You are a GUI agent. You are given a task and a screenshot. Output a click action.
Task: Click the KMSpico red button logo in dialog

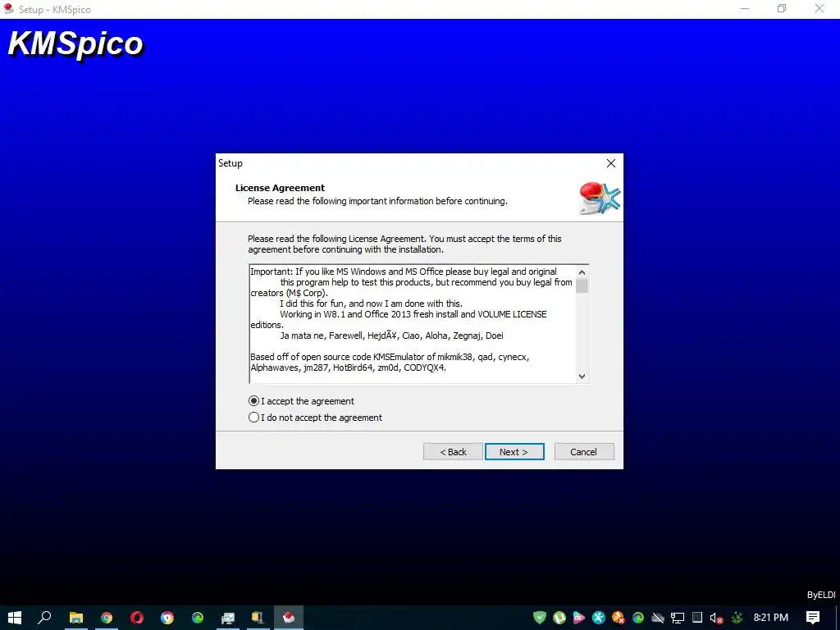coord(600,198)
